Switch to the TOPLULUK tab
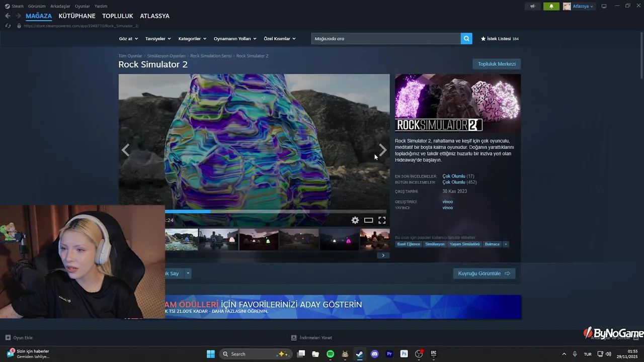The width and height of the screenshot is (644, 362). (x=118, y=16)
